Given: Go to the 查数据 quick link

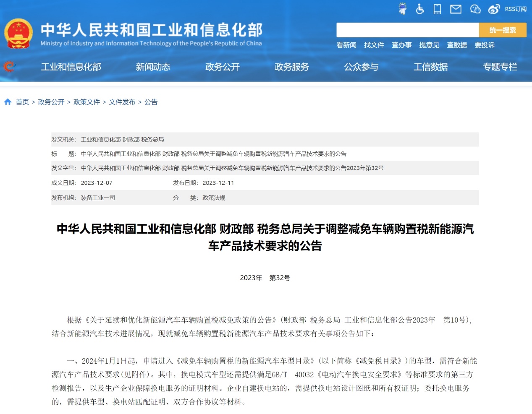Looking at the screenshot, I should tap(457, 45).
